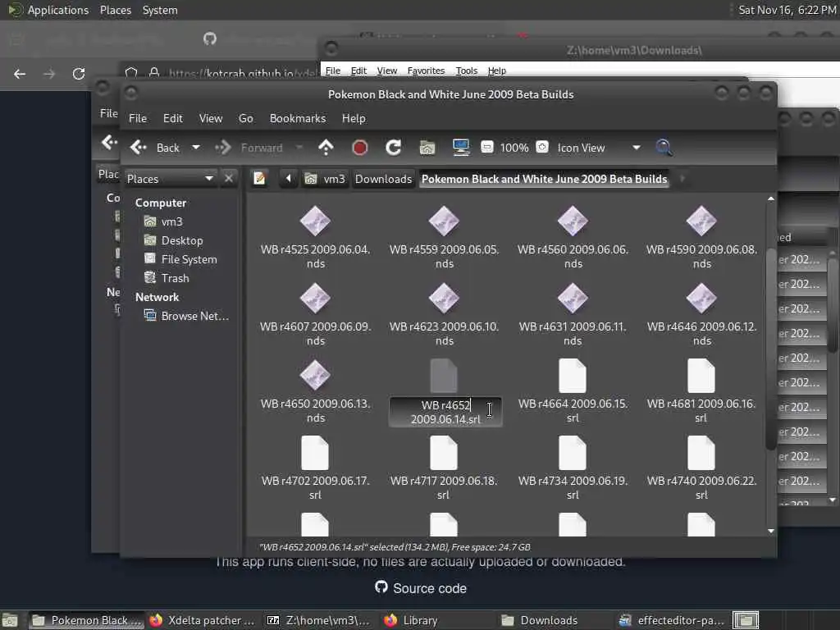Reload the current folder view
840x630 pixels.
393,148
